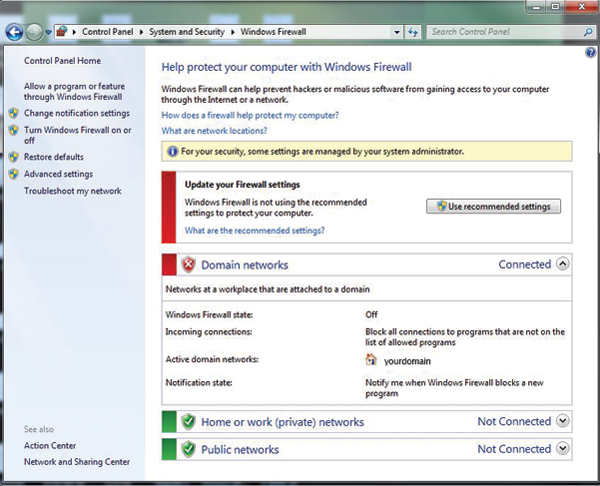Screen dimensions: 600x486
Task: Open the recent pages dropdown arrow
Action: 48,33
